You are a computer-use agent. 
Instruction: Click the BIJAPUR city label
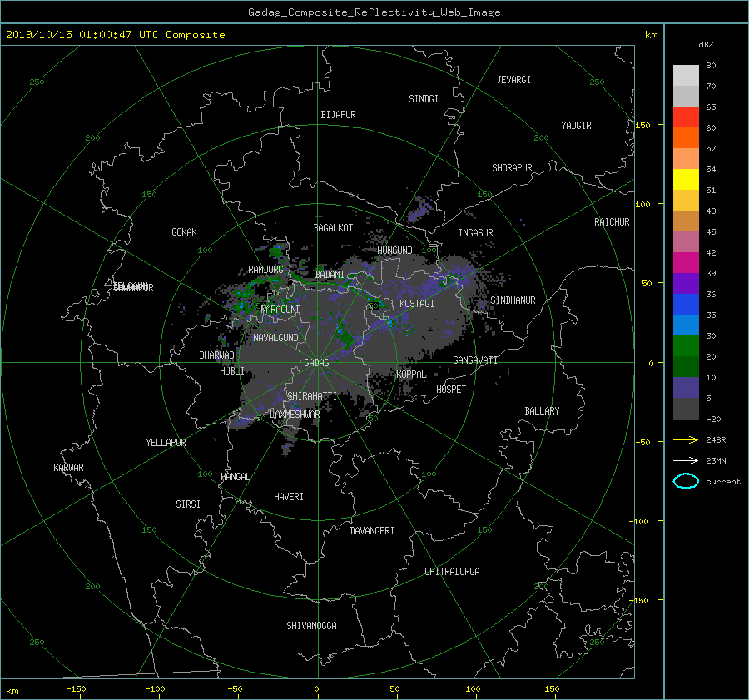338,115
